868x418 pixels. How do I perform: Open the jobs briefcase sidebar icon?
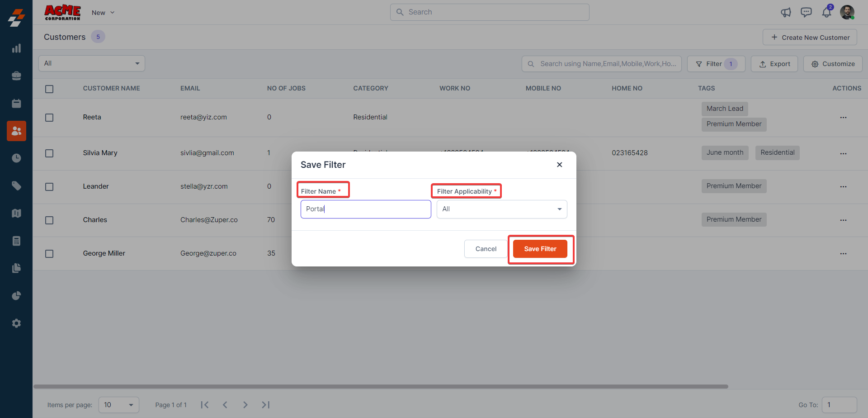coord(16,76)
